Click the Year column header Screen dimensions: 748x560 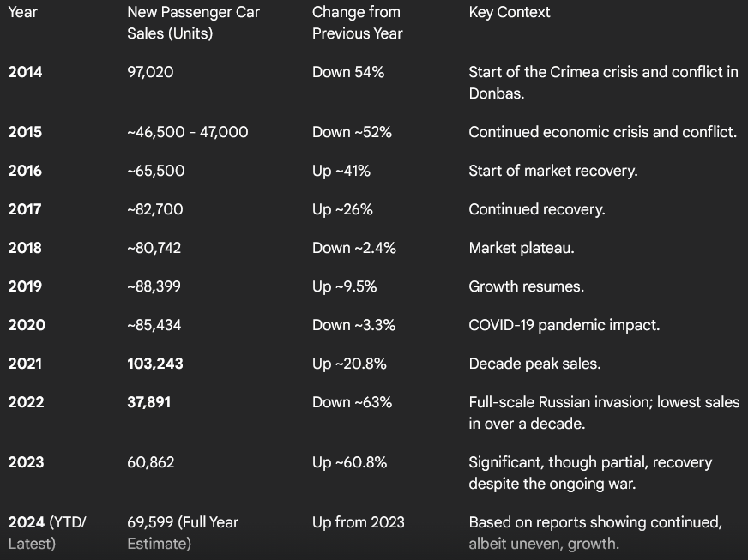click(x=23, y=13)
